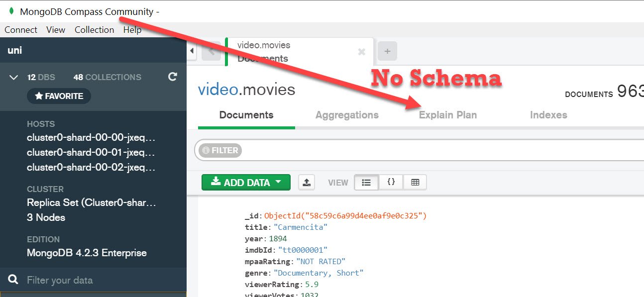Click the MongoDB leaf logo in title bar
The image size is (644, 297).
[11, 11]
